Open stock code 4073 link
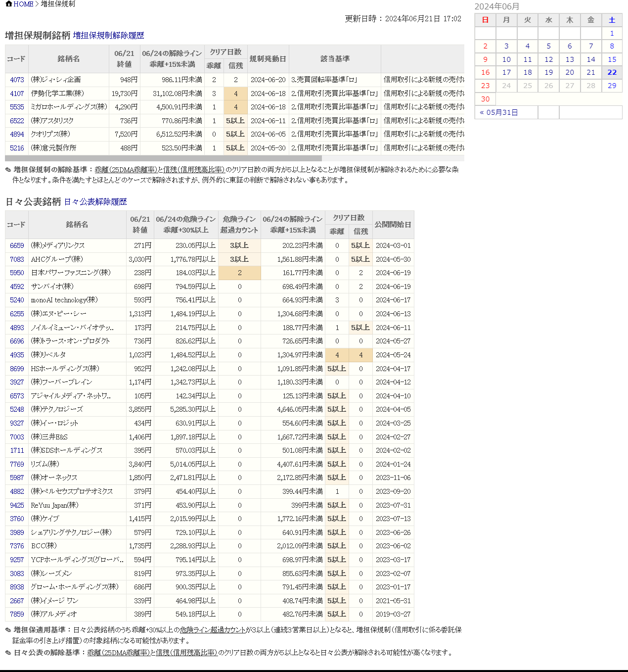Image resolution: width=628 pixels, height=672 pixels. (17, 80)
